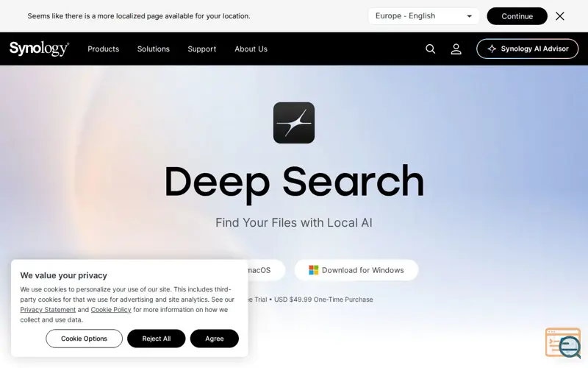Click the 'USD $49.99 One-Time Purchase' text
Image resolution: width=588 pixels, height=368 pixels.
[323, 300]
